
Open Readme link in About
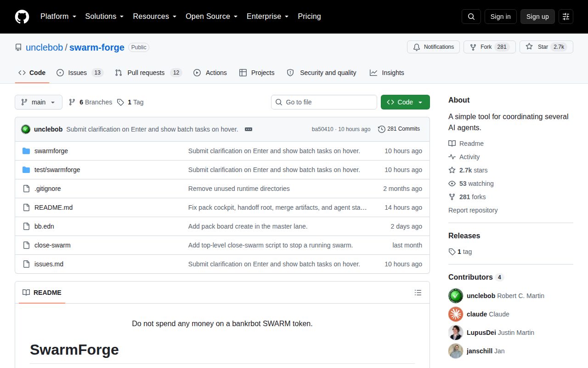tap(466, 144)
